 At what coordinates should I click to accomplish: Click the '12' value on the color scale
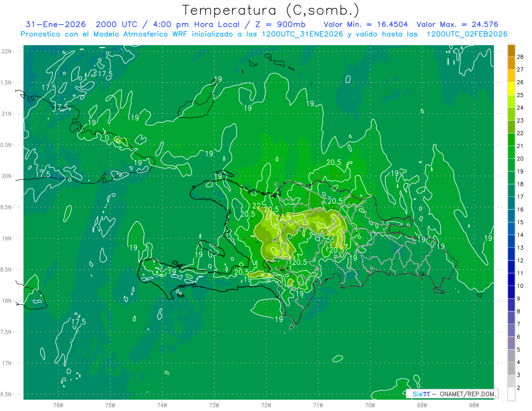click(520, 260)
